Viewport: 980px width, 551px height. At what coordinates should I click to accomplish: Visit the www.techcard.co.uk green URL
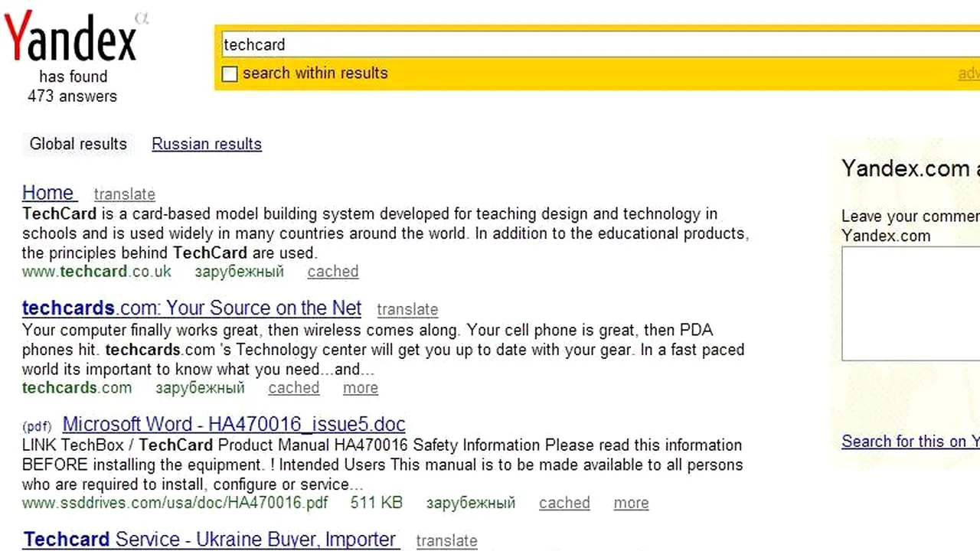96,272
